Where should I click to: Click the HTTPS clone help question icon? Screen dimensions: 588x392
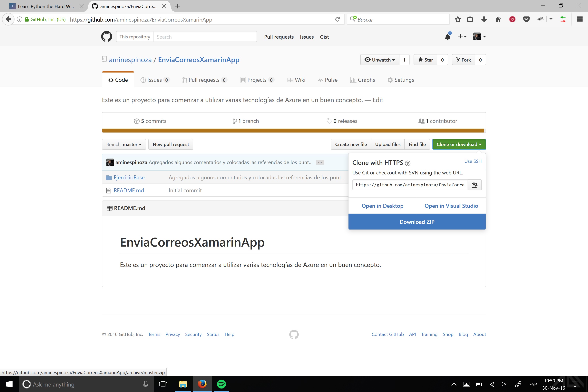click(407, 163)
